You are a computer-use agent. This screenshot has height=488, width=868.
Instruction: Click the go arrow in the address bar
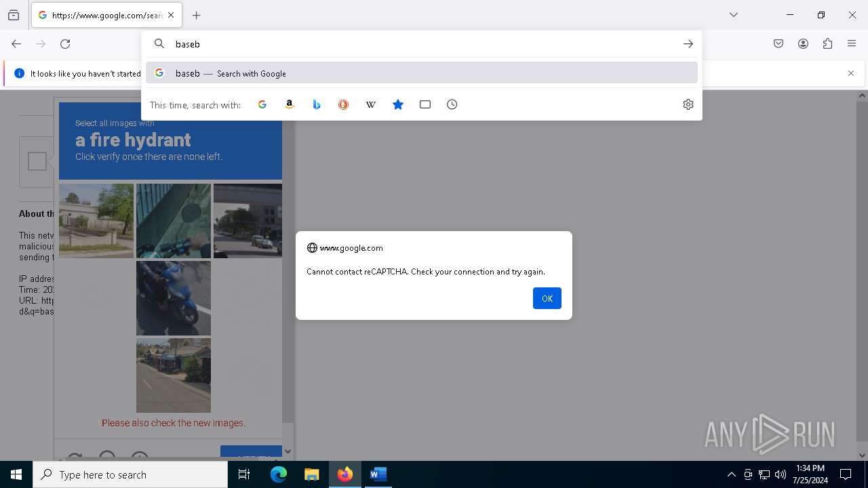coord(688,44)
